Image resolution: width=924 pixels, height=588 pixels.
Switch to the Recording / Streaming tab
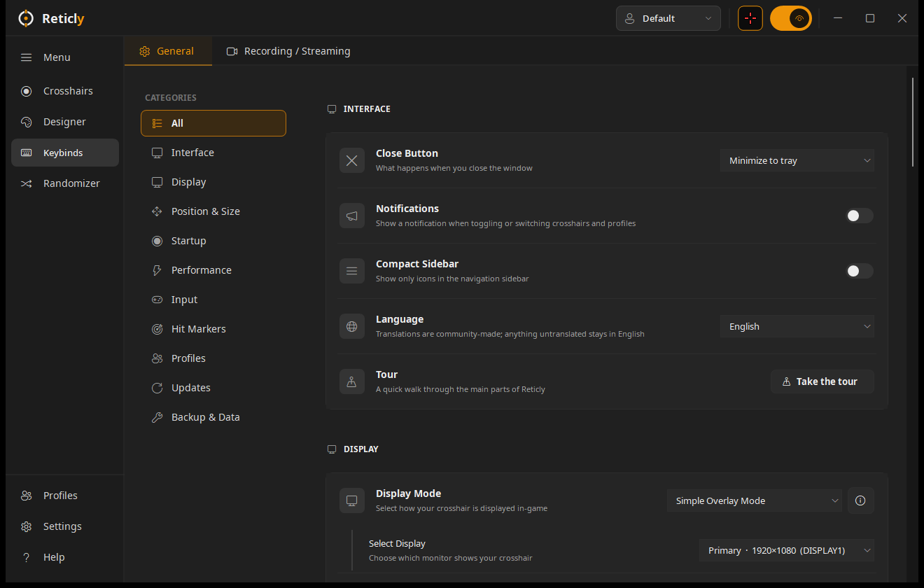(288, 51)
